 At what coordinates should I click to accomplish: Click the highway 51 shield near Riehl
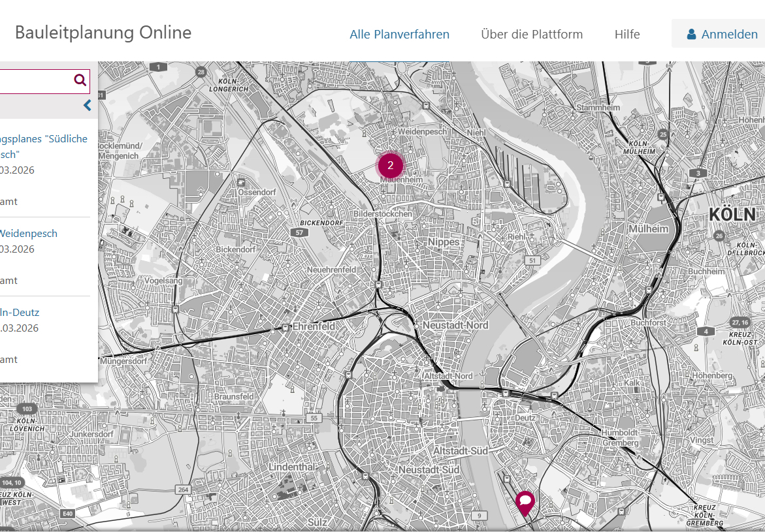pyautogui.click(x=532, y=260)
